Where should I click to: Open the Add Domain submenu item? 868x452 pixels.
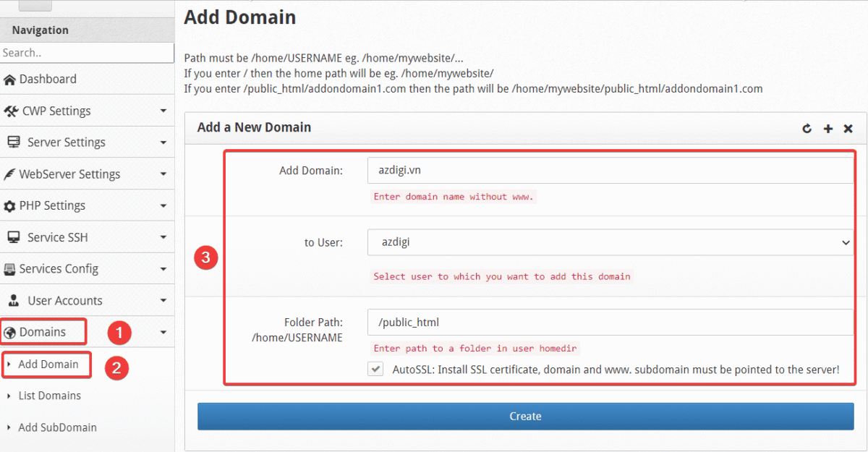[48, 364]
